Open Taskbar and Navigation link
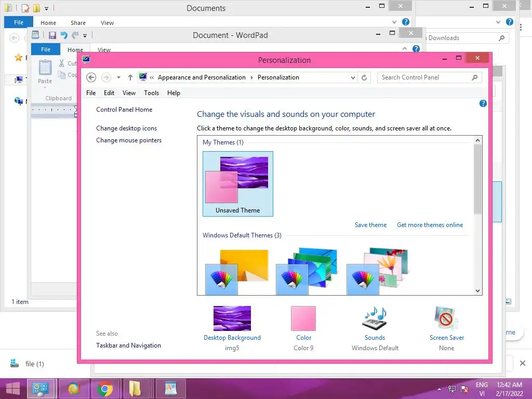 pos(129,345)
